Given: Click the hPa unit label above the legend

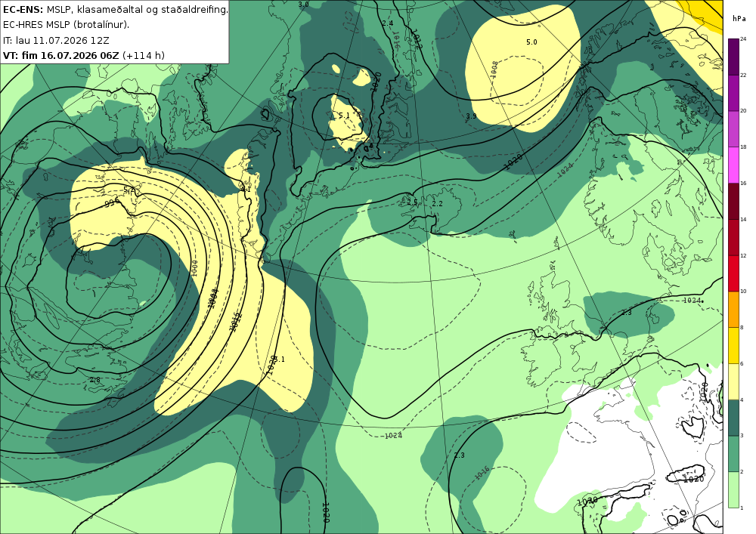Looking at the screenshot, I should (x=738, y=18).
